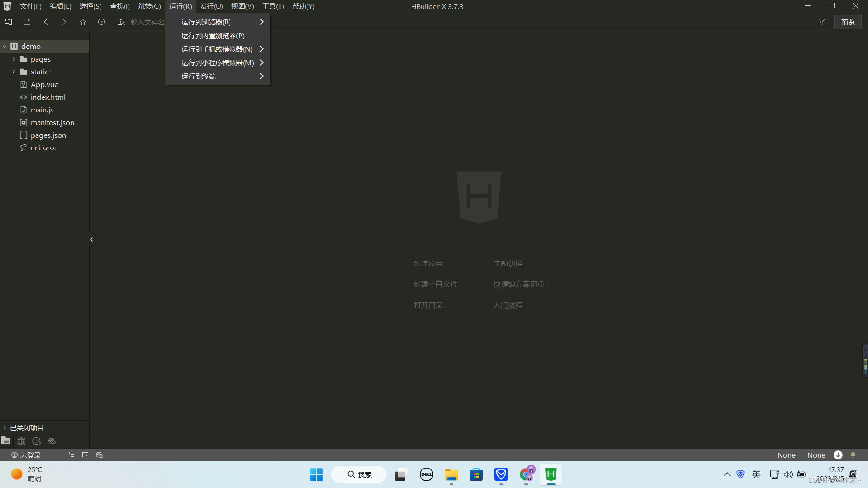Go back with the left arrow icon
868x488 pixels.
[46, 22]
